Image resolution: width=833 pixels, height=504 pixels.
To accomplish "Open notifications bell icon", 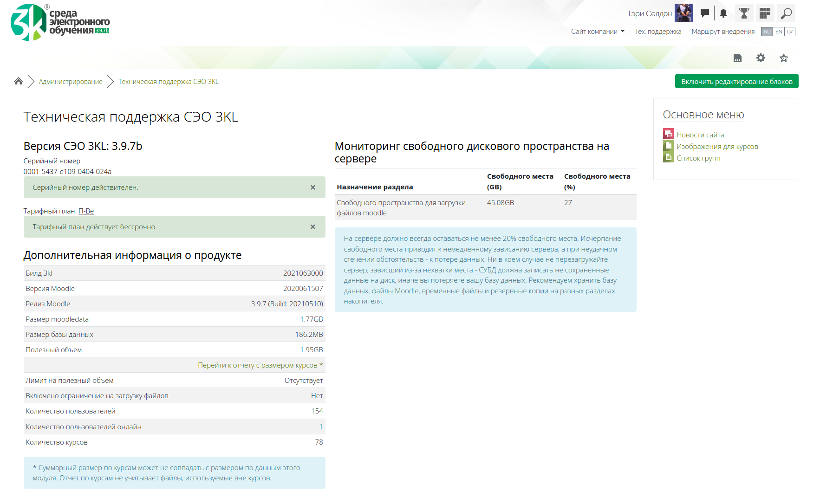I will click(723, 13).
